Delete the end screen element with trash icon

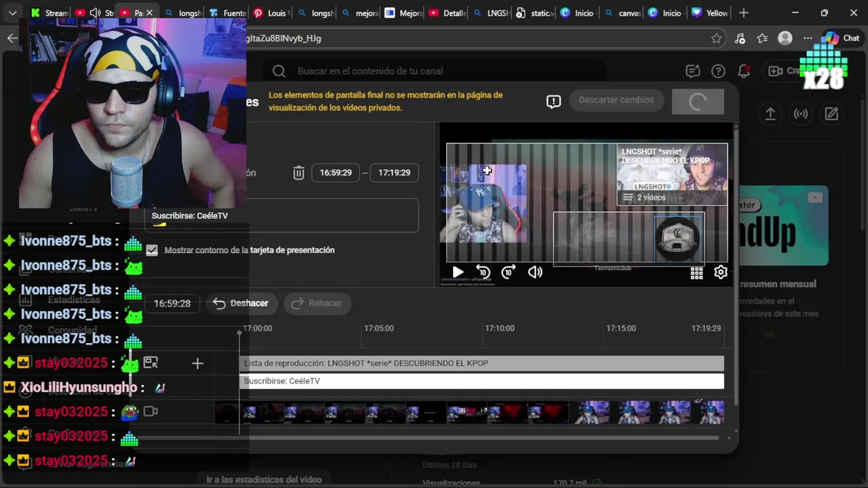coord(298,173)
